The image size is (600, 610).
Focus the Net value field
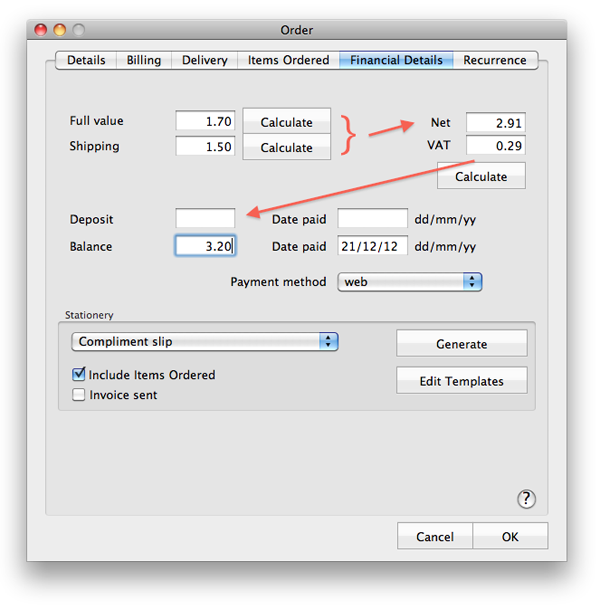click(495, 123)
